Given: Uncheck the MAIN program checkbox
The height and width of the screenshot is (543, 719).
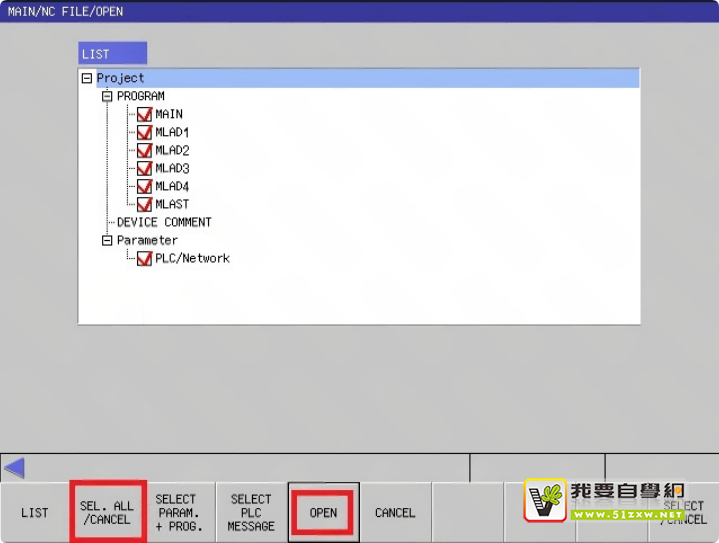Looking at the screenshot, I should [144, 114].
